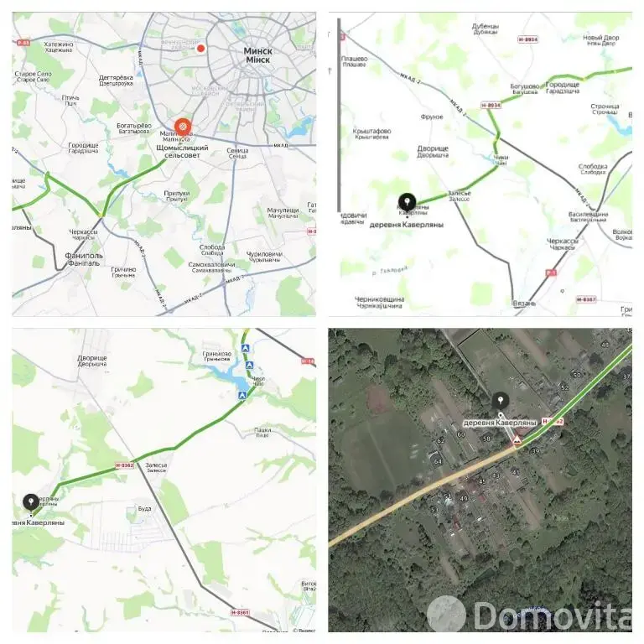Click the black location pin in bottom-left map
Screen dimensions: 644x644
(x=31, y=502)
